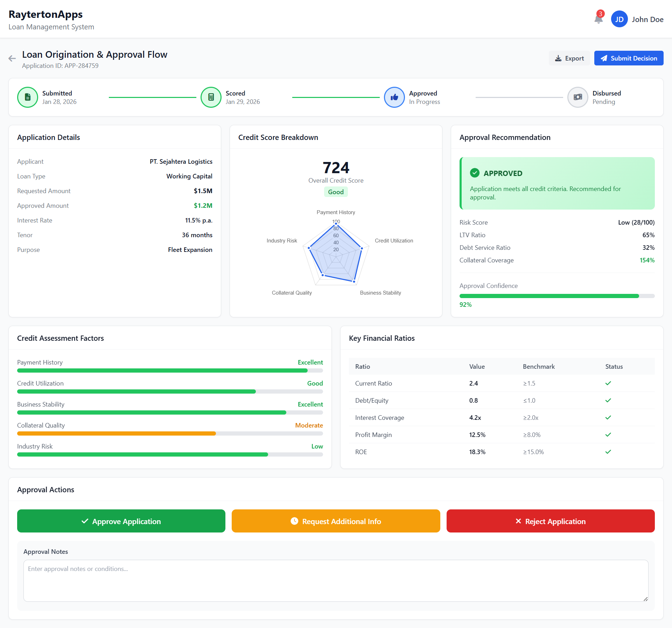Click the notification bell icon
Image resolution: width=672 pixels, height=628 pixels.
[x=598, y=19]
